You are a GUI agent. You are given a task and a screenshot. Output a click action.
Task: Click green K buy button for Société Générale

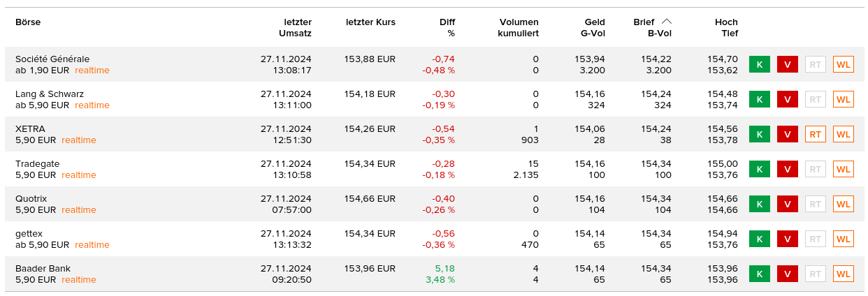pos(759,64)
